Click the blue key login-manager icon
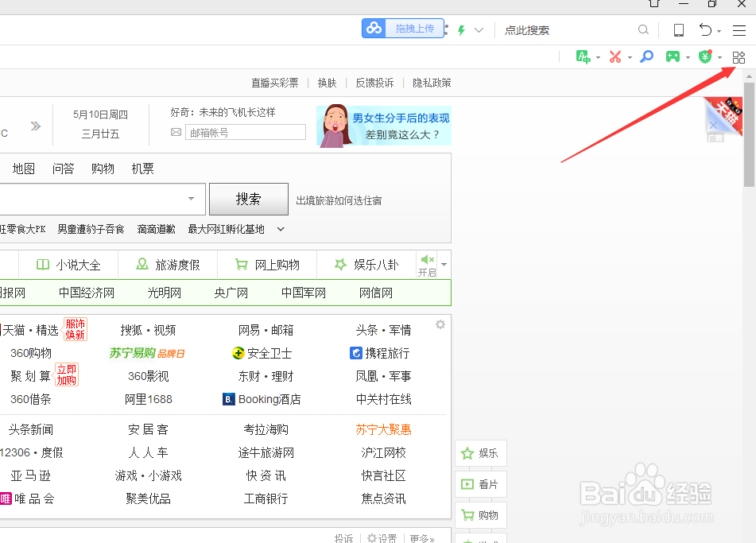This screenshot has width=756, height=543. (646, 57)
